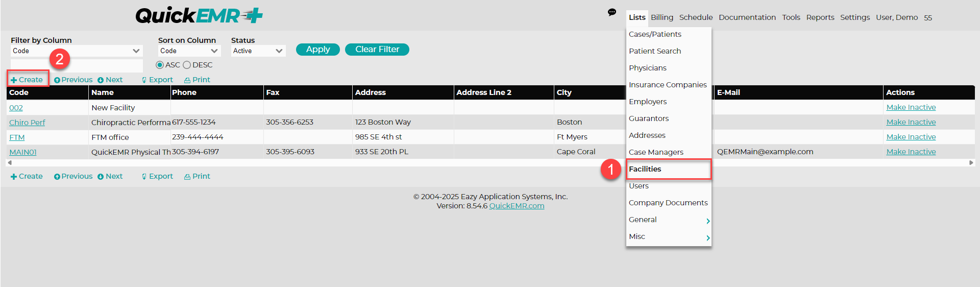Make FTM facility inactive
Viewport: 980px width, 287px height.
pos(911,137)
